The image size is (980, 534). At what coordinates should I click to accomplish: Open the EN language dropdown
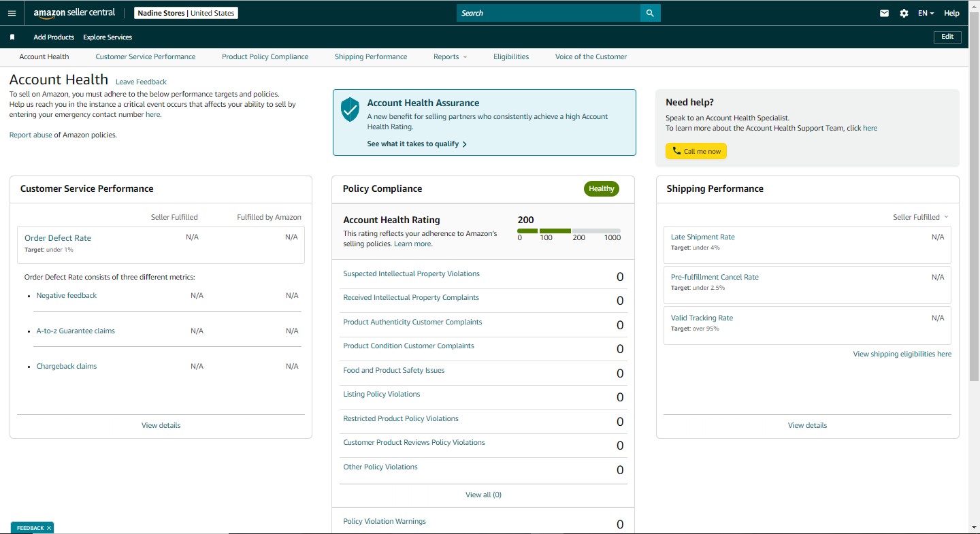(926, 13)
